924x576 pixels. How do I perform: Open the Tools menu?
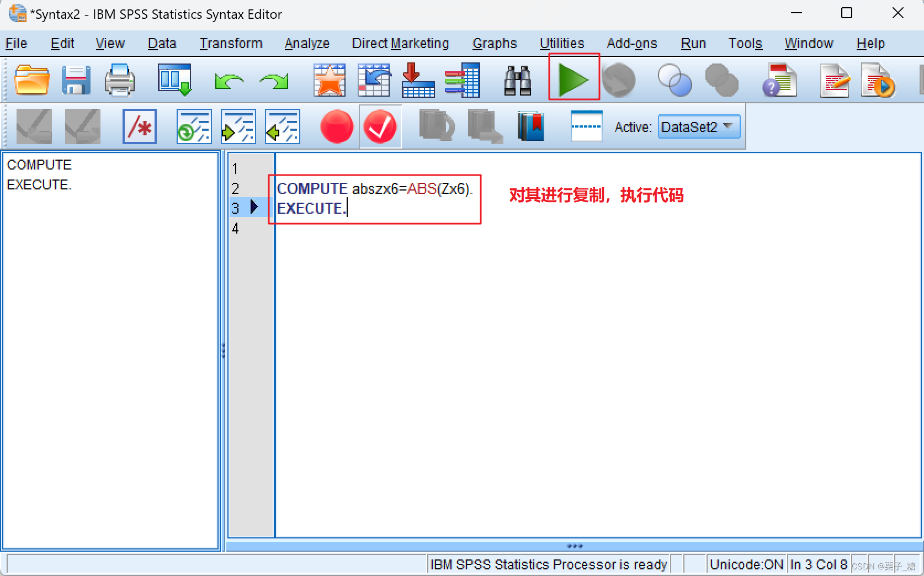point(745,44)
